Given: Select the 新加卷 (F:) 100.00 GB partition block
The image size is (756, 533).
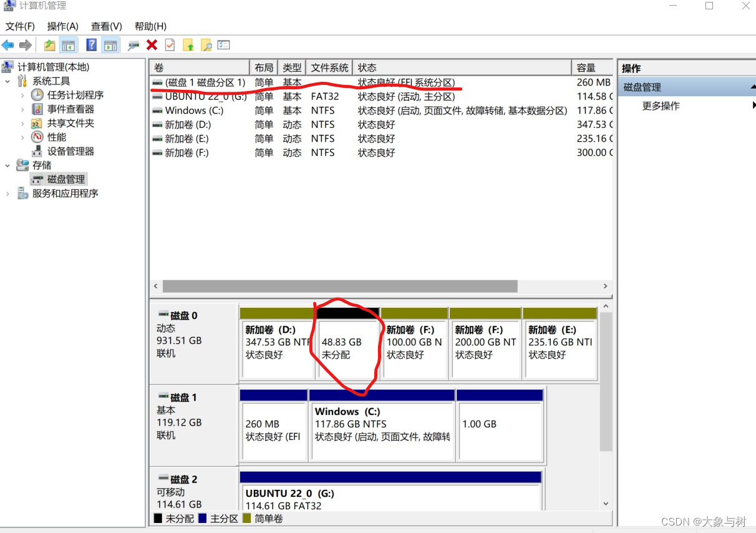Looking at the screenshot, I should (415, 343).
